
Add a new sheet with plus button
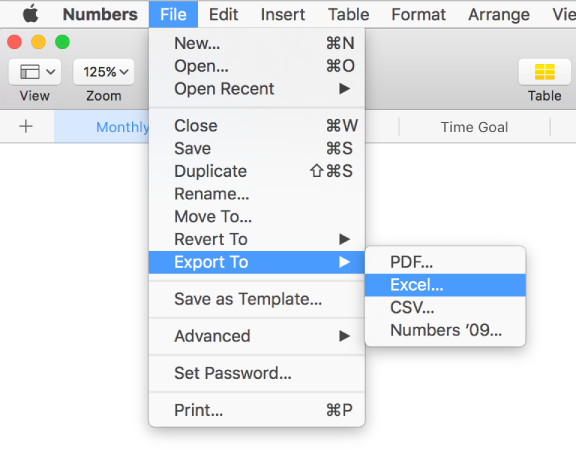[x=26, y=126]
